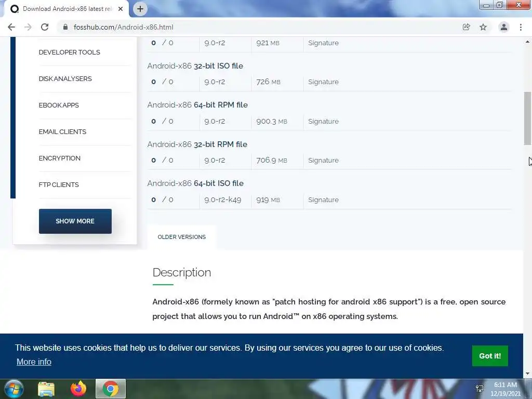Launch File Explorer from the taskbar

[x=46, y=389]
